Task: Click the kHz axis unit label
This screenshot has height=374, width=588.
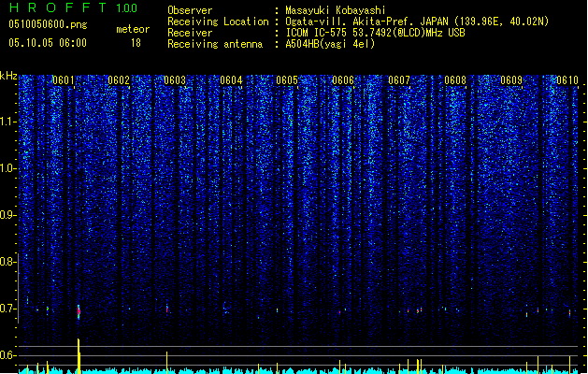Action: point(8,76)
